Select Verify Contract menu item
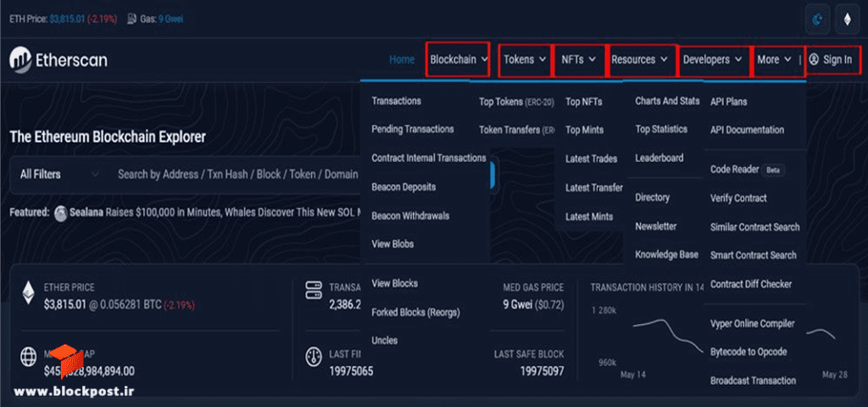868x407 pixels. [x=738, y=198]
